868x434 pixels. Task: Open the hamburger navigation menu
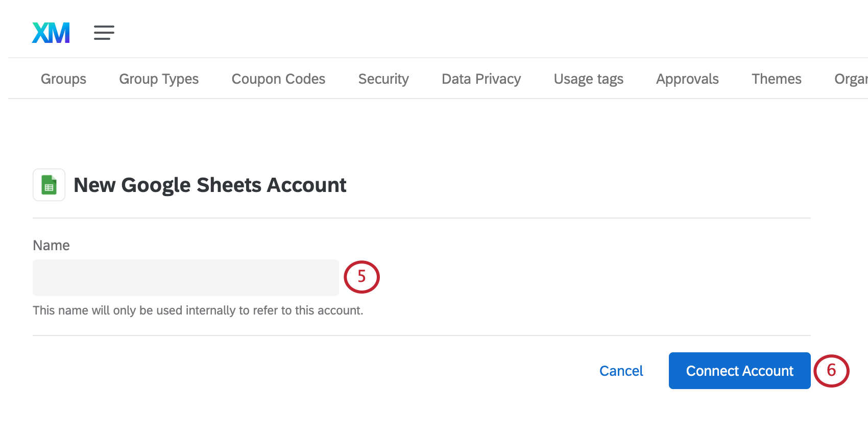(104, 33)
